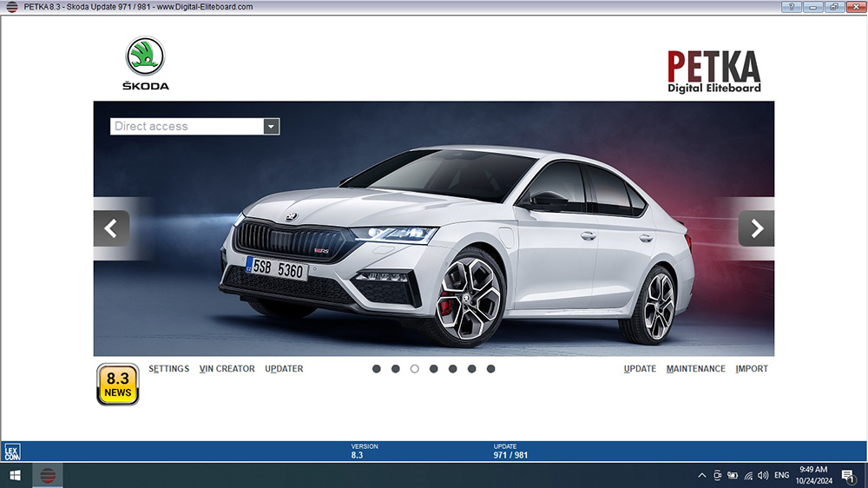Open the 8.3 News badge
The width and height of the screenshot is (868, 488).
coord(118,385)
